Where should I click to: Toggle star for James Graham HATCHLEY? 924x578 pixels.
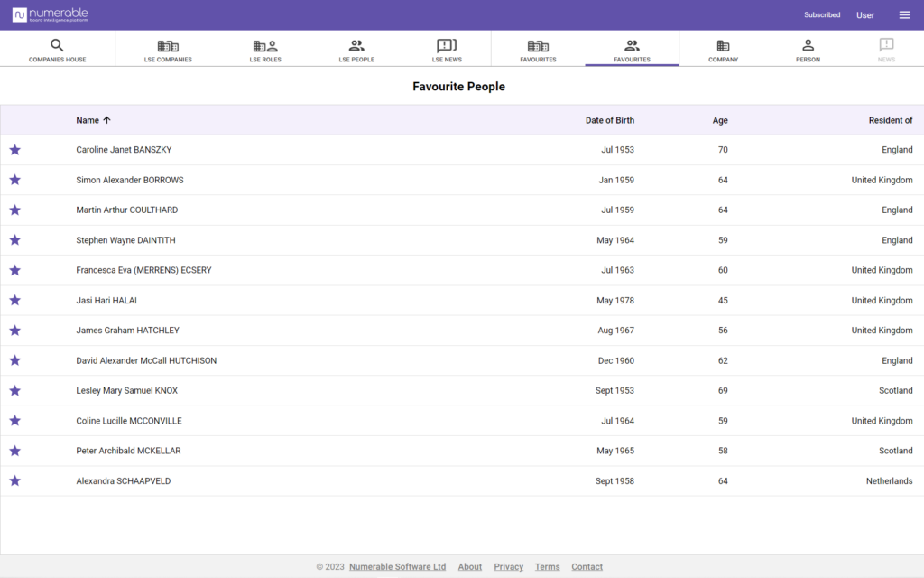(15, 331)
